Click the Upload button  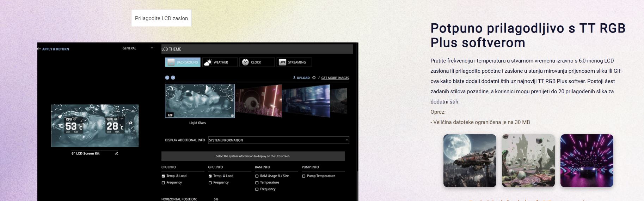(x=301, y=78)
